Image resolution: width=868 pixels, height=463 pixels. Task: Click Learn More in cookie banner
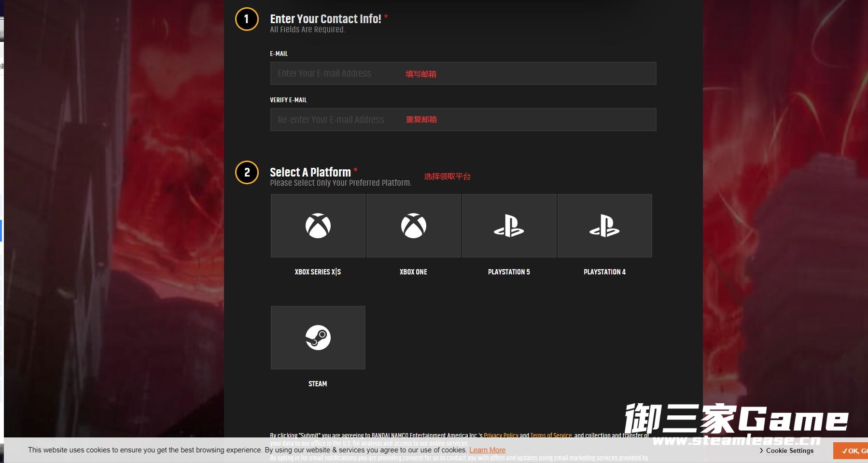tap(487, 450)
